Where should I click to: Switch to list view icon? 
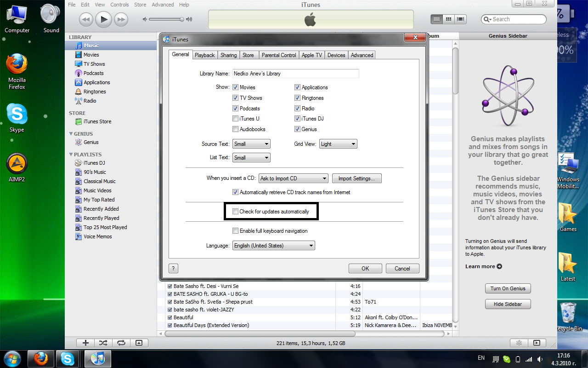[x=436, y=19]
